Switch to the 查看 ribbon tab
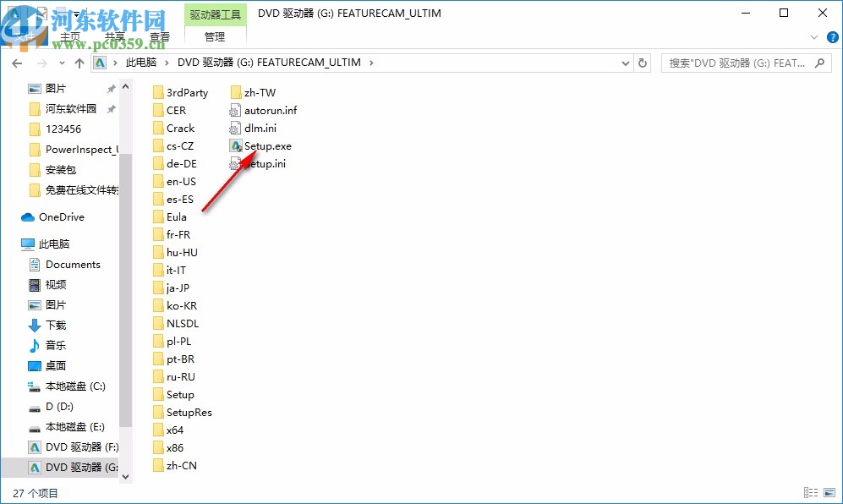The width and height of the screenshot is (843, 504). coord(160,36)
